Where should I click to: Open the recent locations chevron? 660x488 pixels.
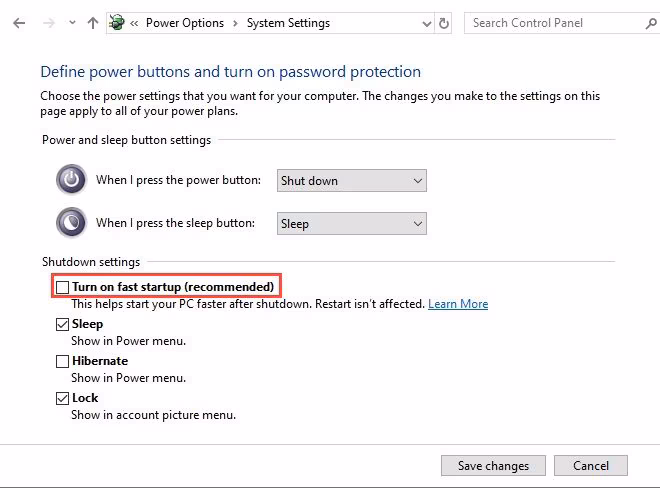coord(71,23)
